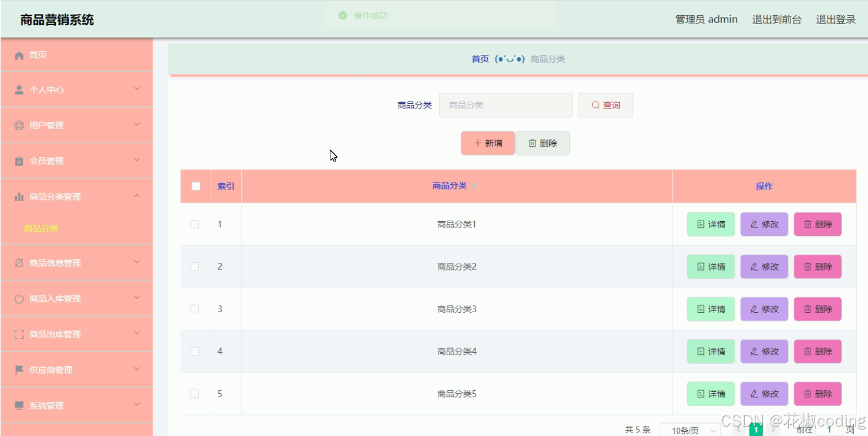Click the 新增 add button
Viewport: 868px width, 436px height.
488,143
